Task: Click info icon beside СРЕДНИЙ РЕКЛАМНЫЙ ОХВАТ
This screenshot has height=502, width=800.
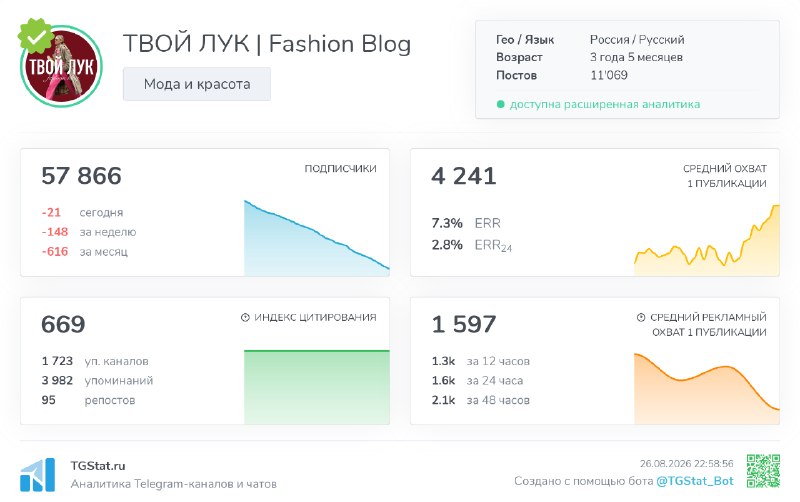Action: [x=641, y=317]
